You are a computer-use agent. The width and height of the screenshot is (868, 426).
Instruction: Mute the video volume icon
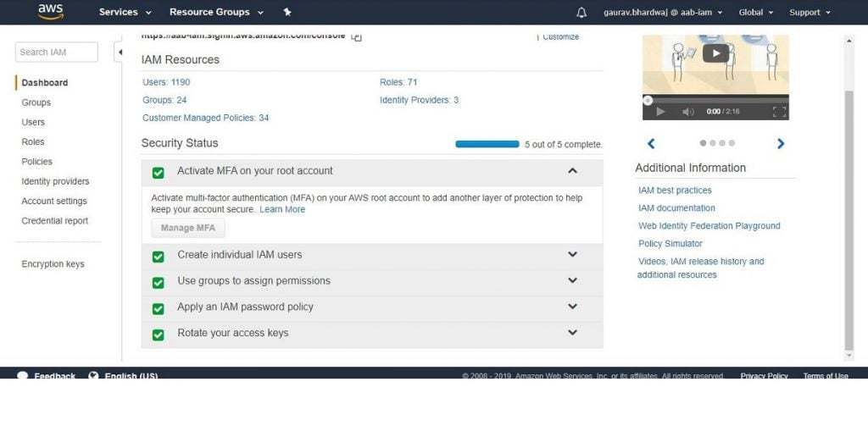click(687, 112)
